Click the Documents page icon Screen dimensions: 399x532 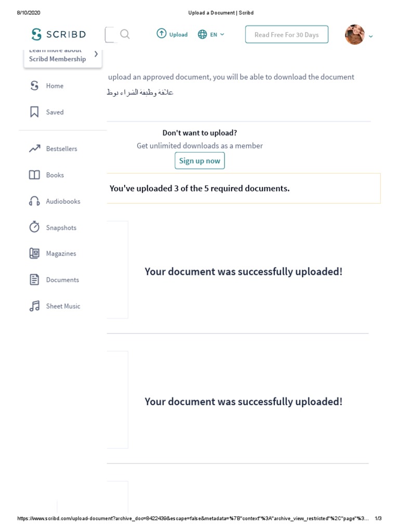click(x=34, y=280)
